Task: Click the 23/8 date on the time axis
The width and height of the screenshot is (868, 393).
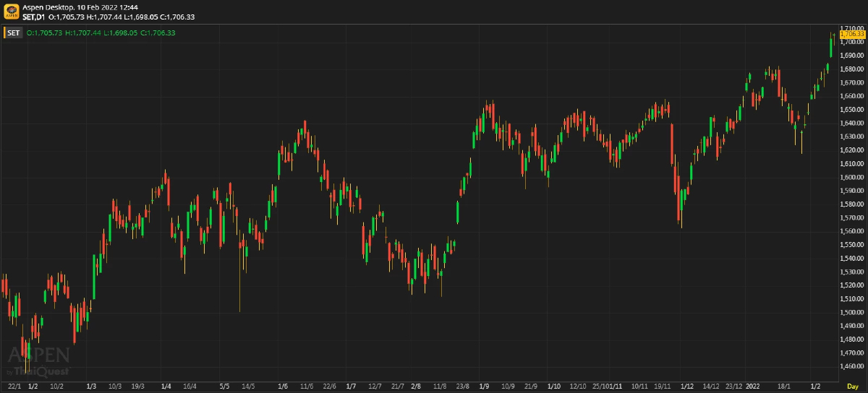Action: [x=462, y=386]
